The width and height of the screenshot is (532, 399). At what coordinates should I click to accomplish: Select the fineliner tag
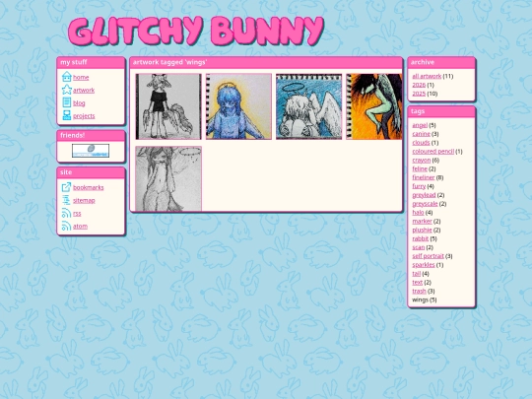point(424,177)
